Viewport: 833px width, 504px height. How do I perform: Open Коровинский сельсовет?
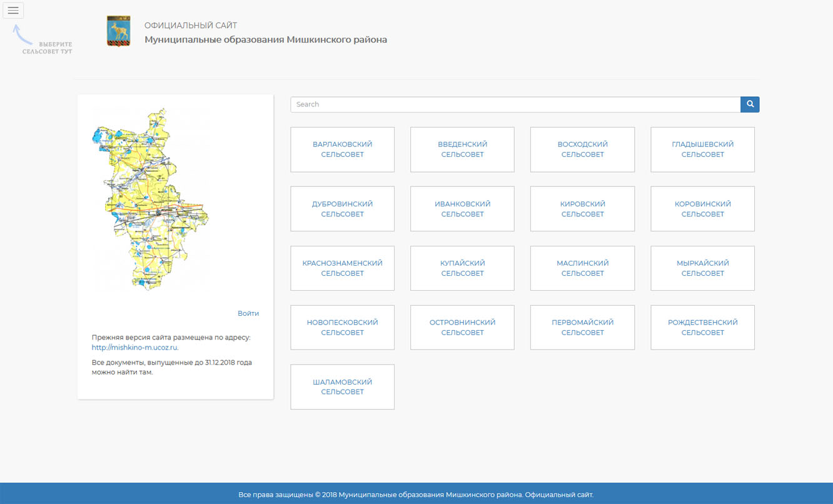coord(703,209)
